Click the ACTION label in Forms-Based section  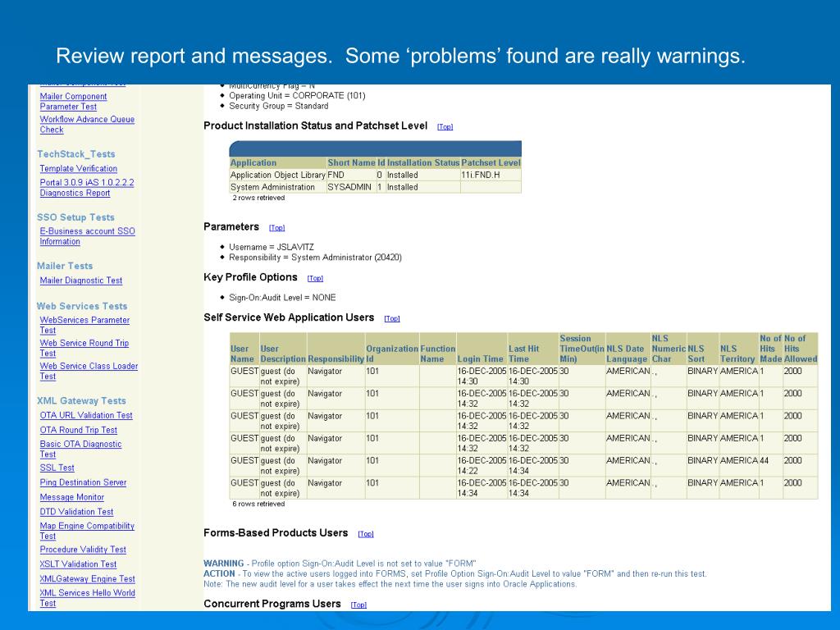219,573
